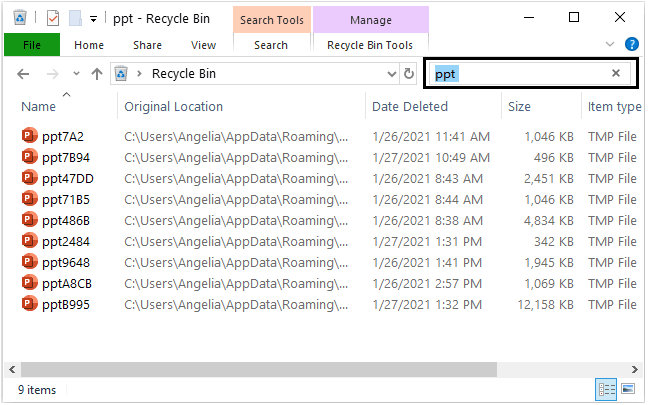This screenshot has width=648, height=405.
Task: Select the file name ppt7A2
Action: 63,137
